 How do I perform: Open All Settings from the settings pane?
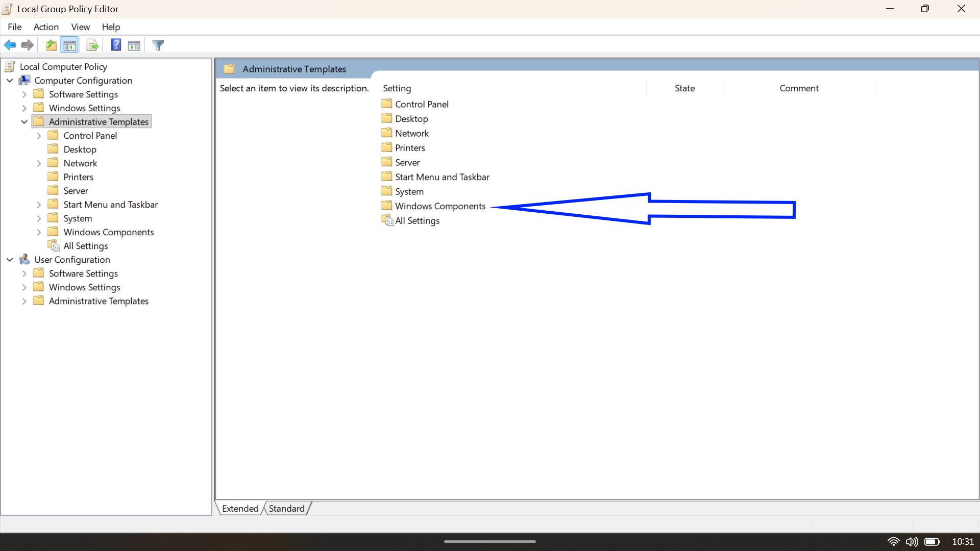[x=417, y=220]
